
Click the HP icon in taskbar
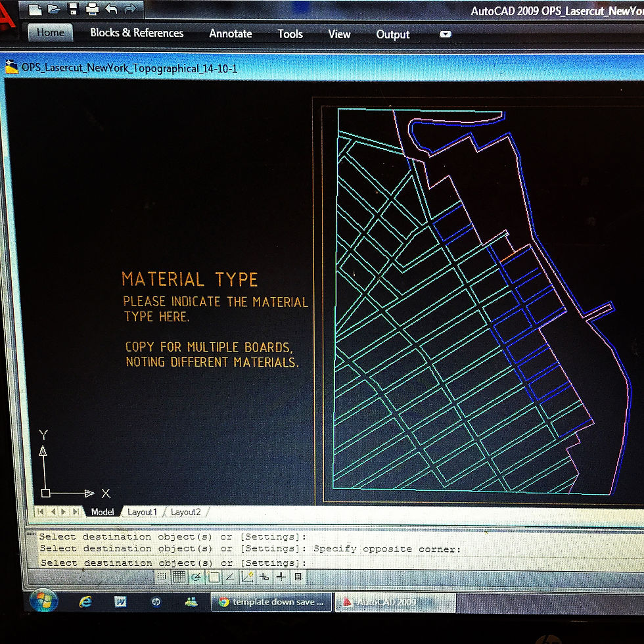point(156,603)
